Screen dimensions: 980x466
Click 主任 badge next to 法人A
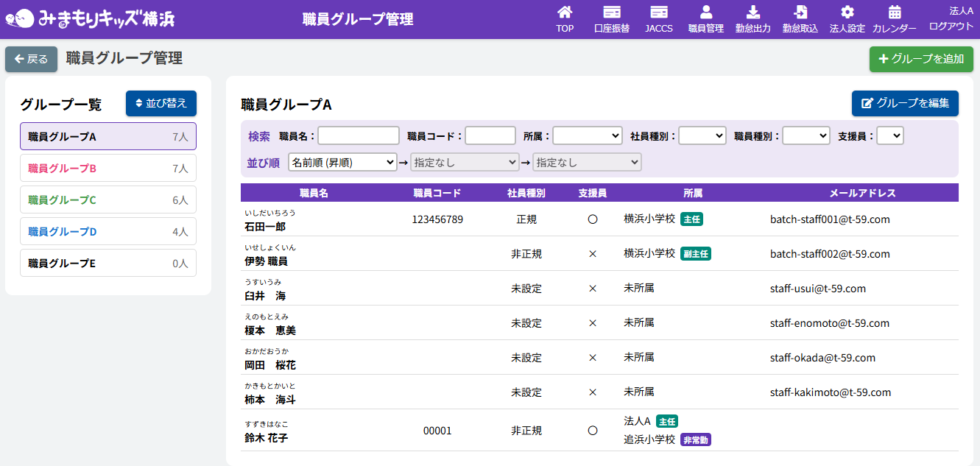tap(667, 421)
